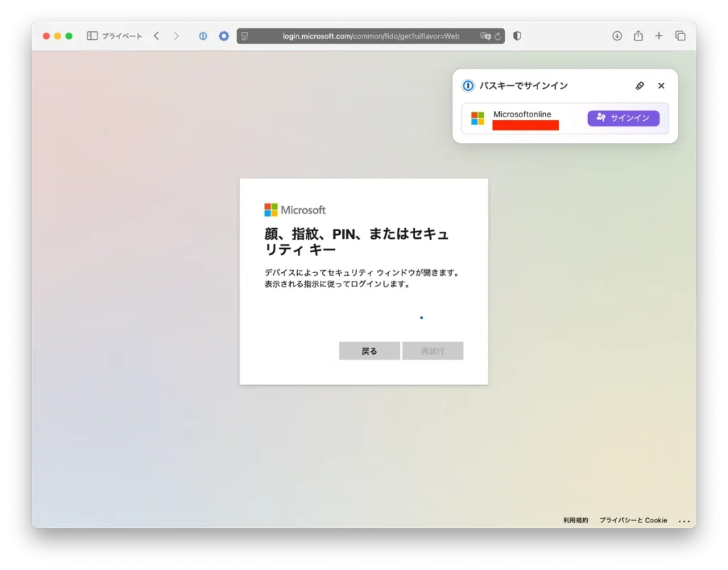This screenshot has height=570, width=728.
Task: Show downloads with the download icon
Action: point(617,36)
